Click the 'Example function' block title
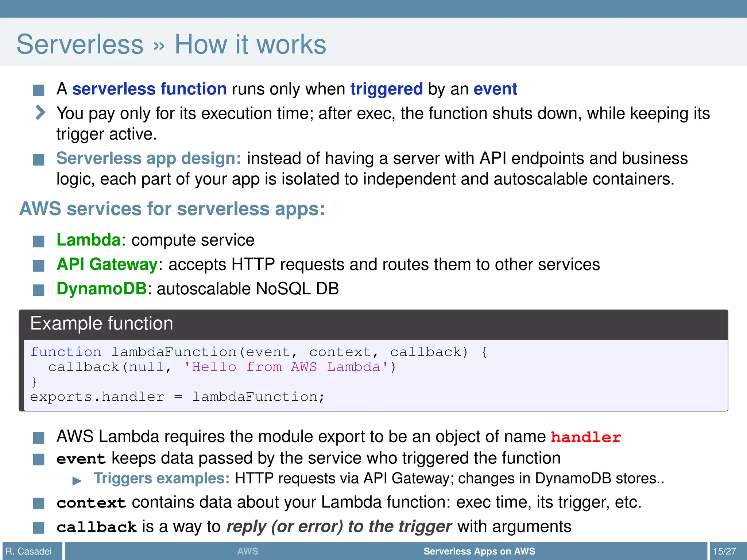This screenshot has height=560, width=747. point(102,323)
